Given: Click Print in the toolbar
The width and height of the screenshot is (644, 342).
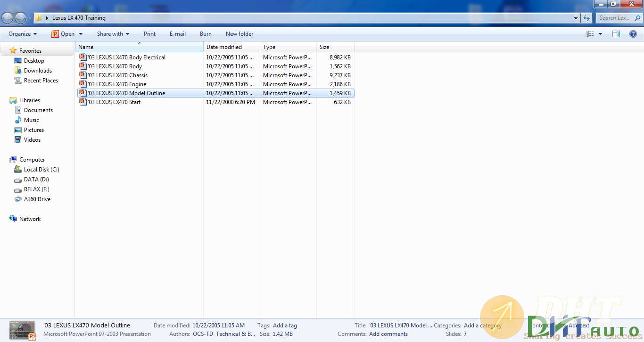Looking at the screenshot, I should [150, 34].
